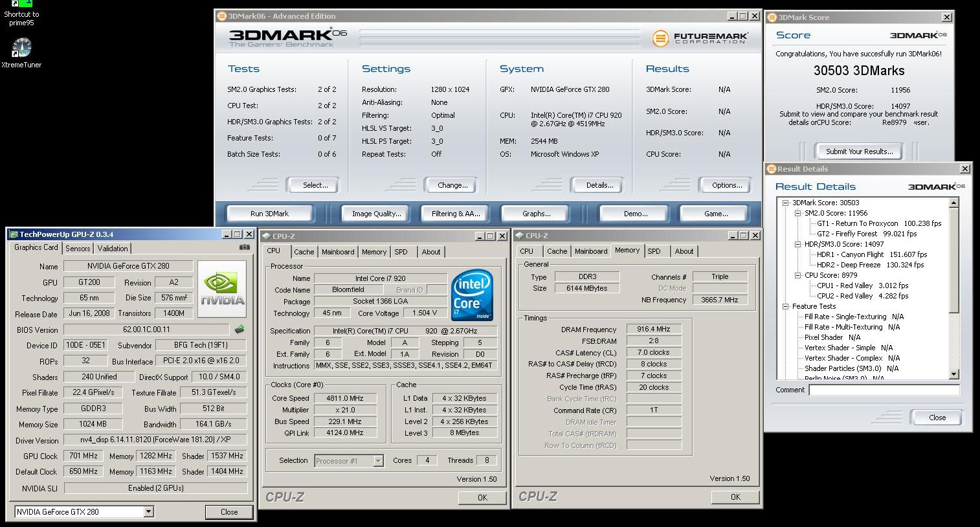Click Submit Your Results... button
The width and height of the screenshot is (980, 527).
coord(859,151)
